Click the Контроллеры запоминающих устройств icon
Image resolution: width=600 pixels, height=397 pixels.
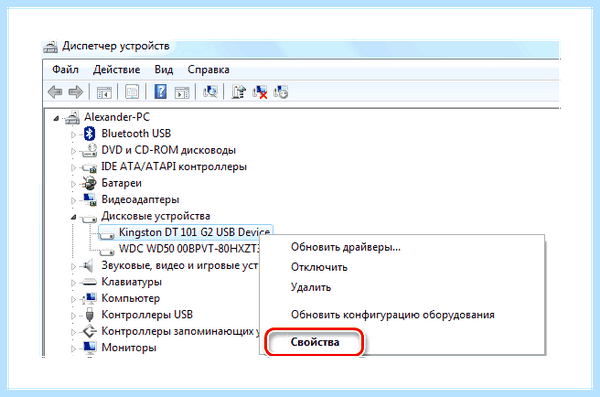[90, 331]
